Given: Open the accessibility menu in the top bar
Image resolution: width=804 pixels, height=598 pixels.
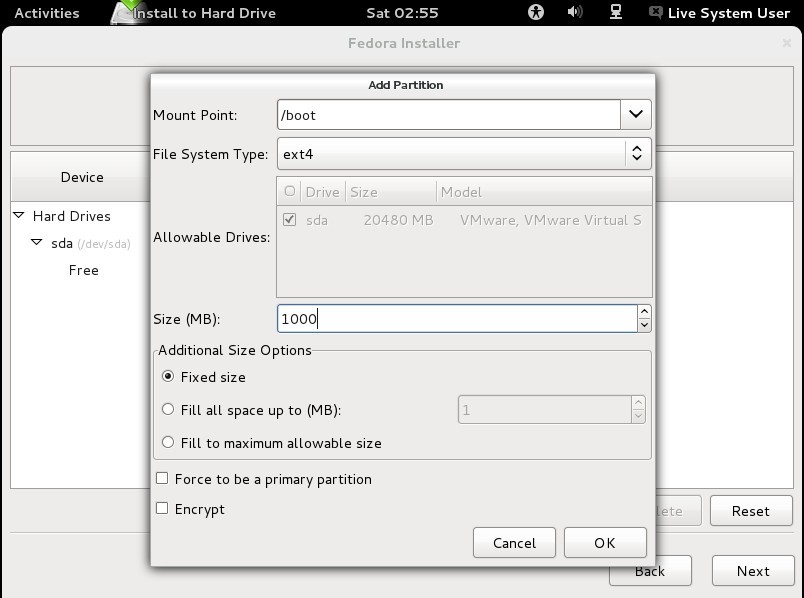Looking at the screenshot, I should click(536, 13).
